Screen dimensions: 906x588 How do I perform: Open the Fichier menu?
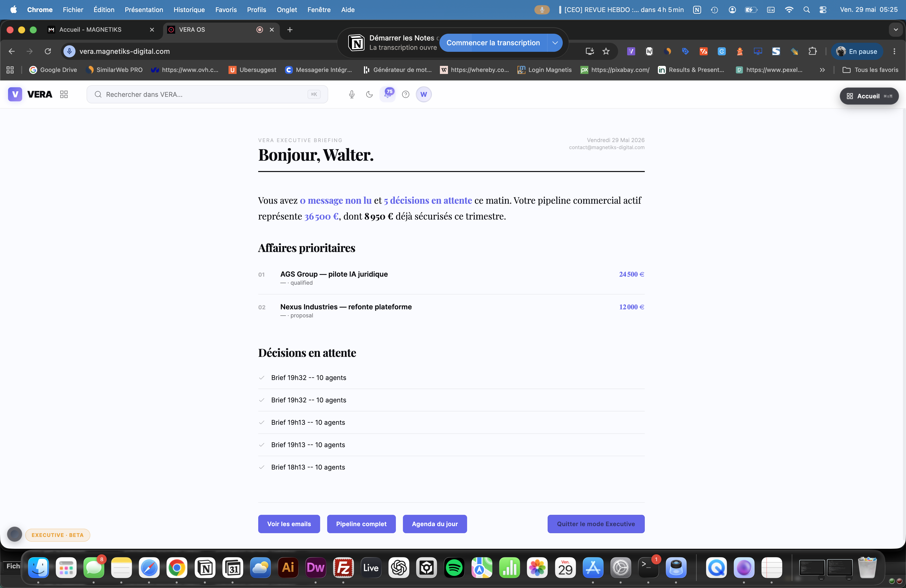click(73, 10)
